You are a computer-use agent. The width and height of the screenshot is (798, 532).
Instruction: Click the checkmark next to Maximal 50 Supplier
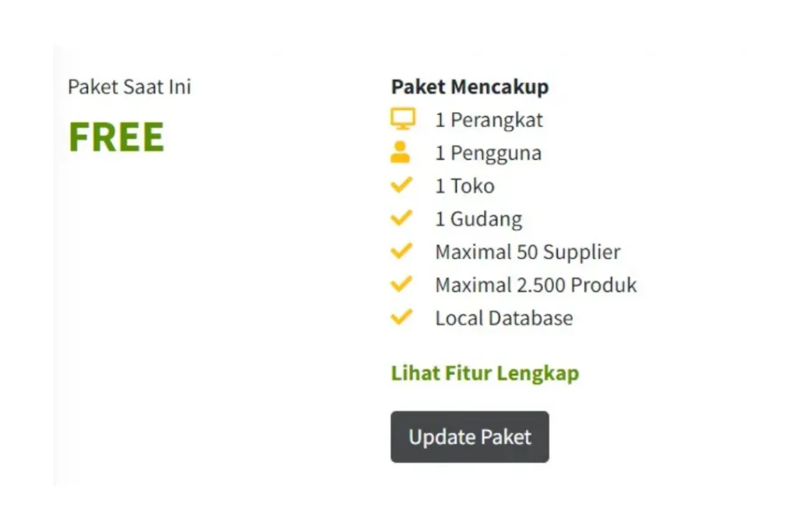pyautogui.click(x=401, y=252)
